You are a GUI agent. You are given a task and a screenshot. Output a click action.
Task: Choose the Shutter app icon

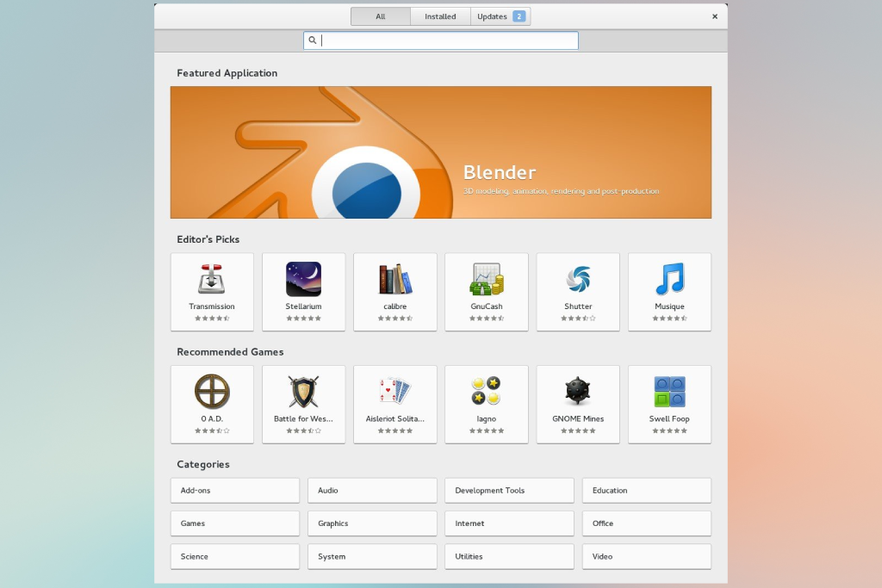coord(578,280)
